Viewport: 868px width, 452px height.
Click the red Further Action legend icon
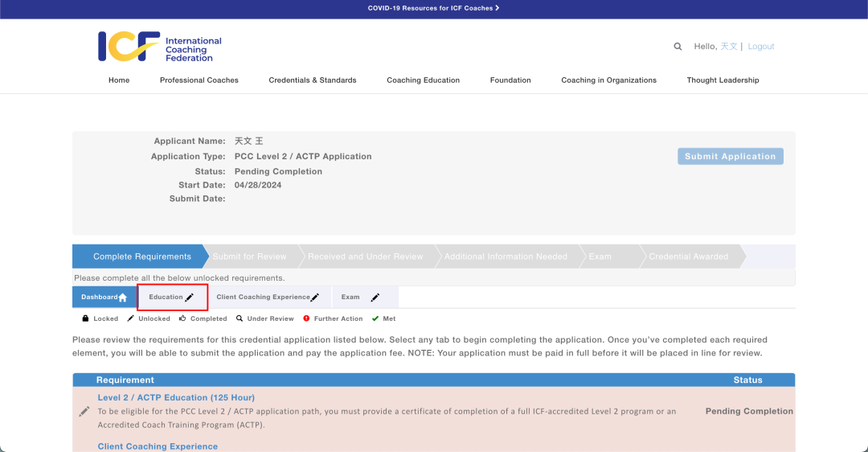(x=306, y=318)
